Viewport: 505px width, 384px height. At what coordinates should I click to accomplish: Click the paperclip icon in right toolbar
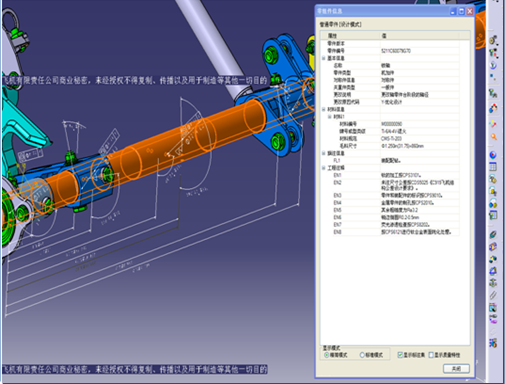click(493, 295)
